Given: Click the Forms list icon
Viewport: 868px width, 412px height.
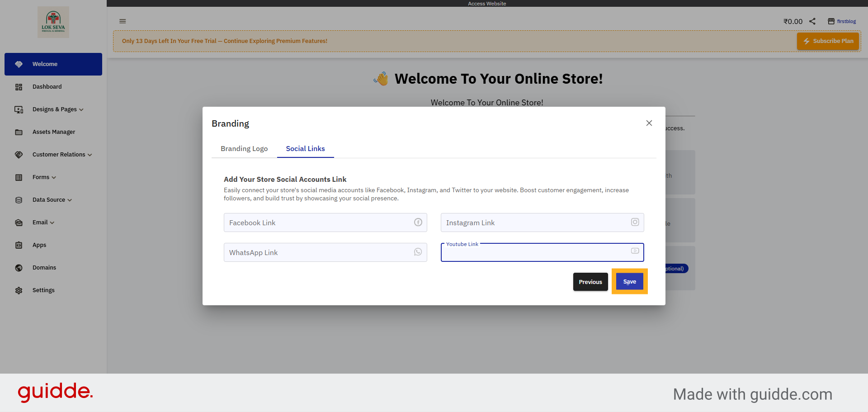Looking at the screenshot, I should pos(19,177).
